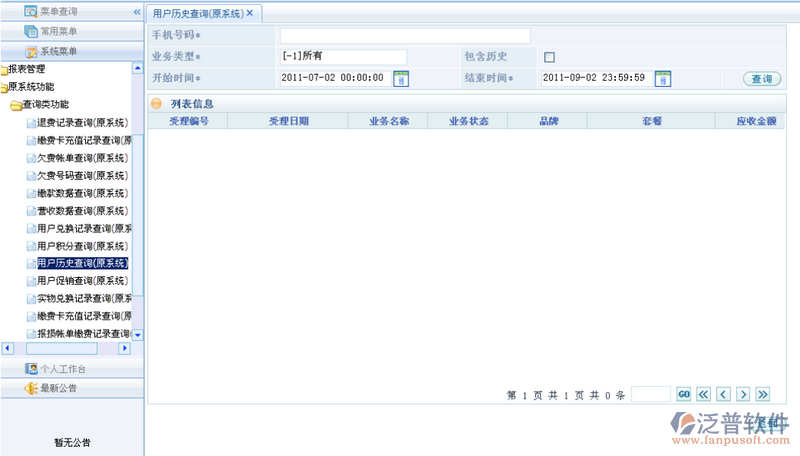Open 个人工作台 panel header
The width and height of the screenshot is (800, 456).
[72, 368]
